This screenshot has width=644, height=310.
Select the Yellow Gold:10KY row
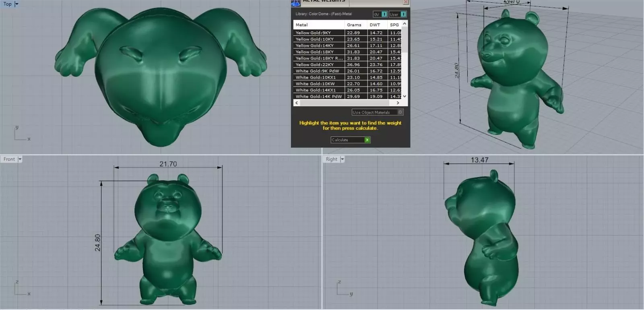[x=347, y=39]
